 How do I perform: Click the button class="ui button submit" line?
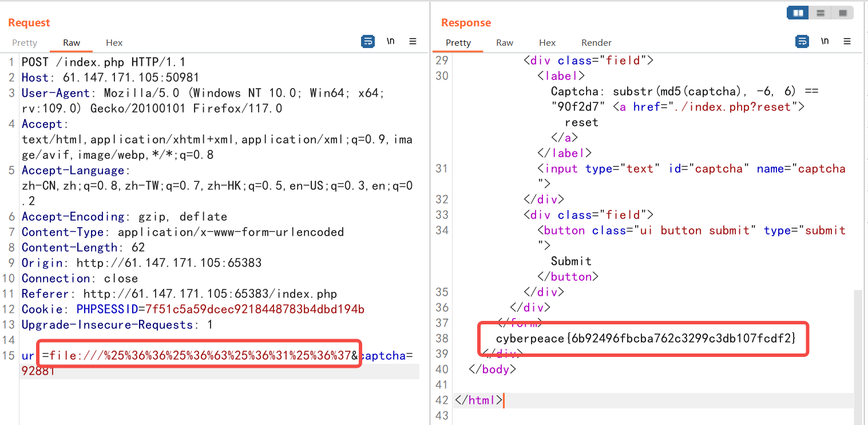click(691, 231)
